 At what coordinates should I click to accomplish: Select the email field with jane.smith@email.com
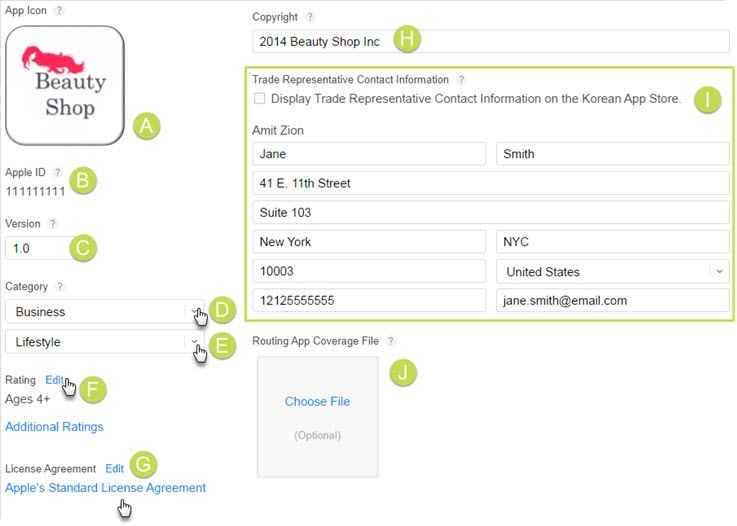tap(612, 300)
